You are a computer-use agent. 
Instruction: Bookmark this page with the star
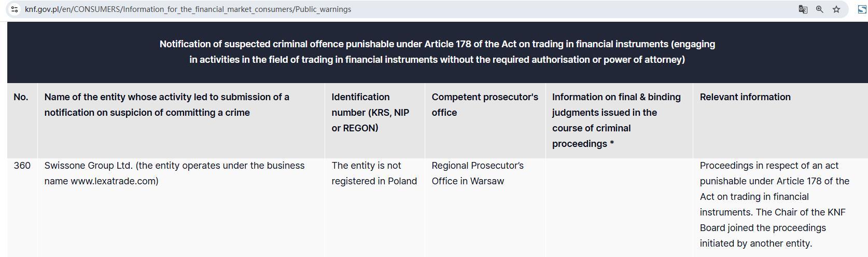836,9
